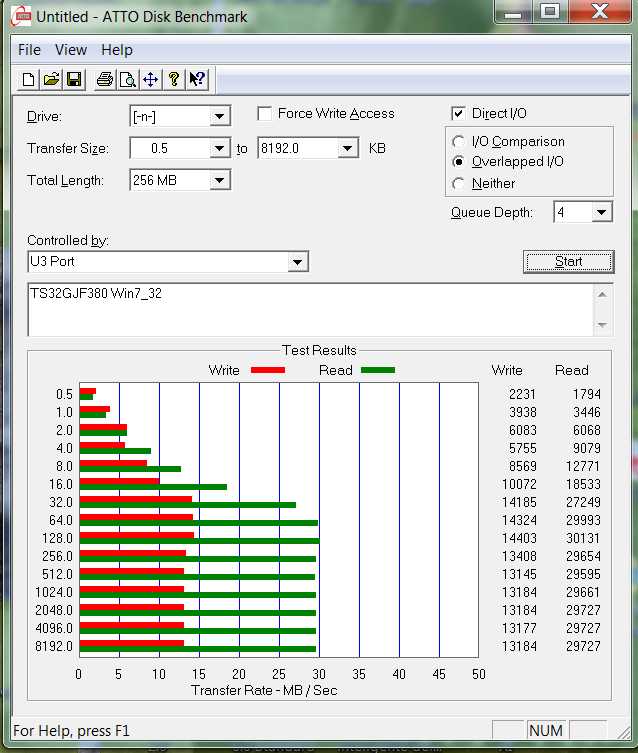Close the ATTO Disk Benchmark window
Viewport: 638px width, 753px height.
pyautogui.click(x=600, y=12)
